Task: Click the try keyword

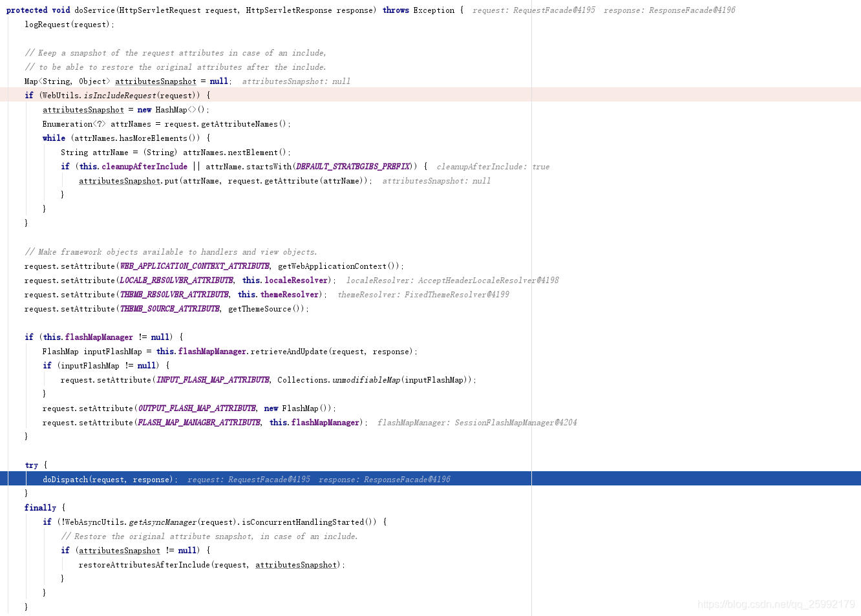Action: [31, 465]
